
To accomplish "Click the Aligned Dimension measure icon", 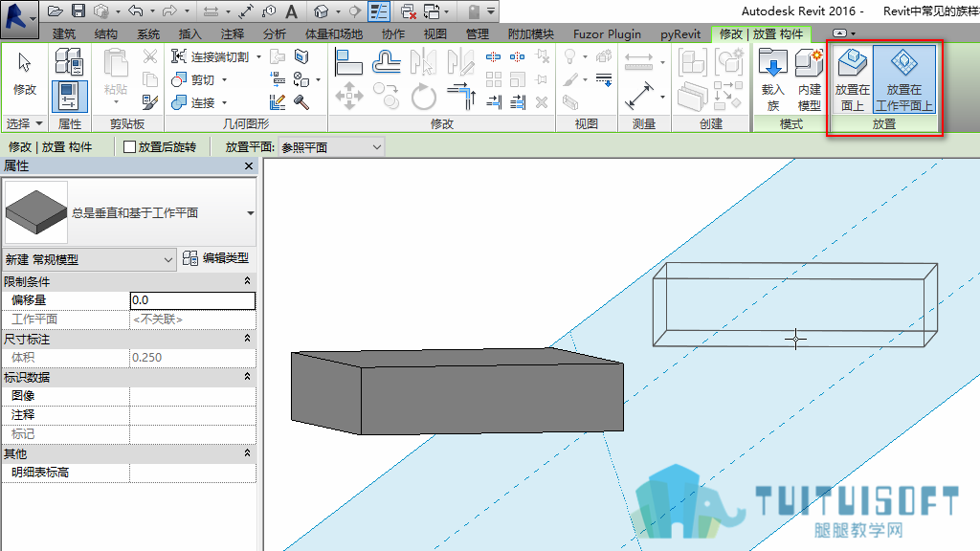I will (638, 97).
